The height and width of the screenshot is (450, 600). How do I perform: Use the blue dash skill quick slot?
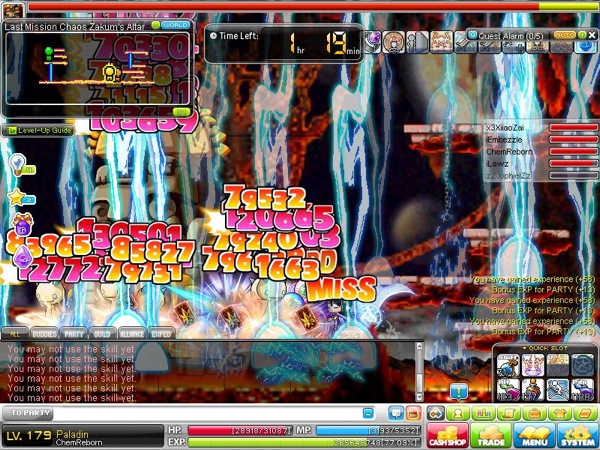pyautogui.click(x=558, y=390)
